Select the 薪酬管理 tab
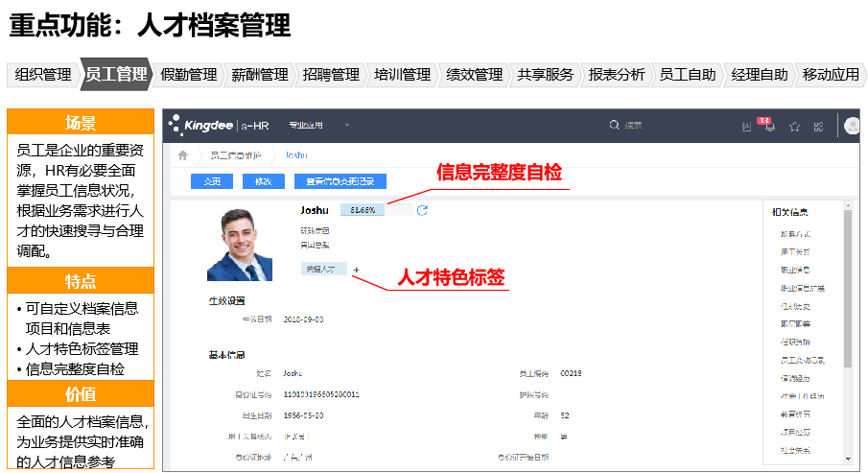 point(260,74)
